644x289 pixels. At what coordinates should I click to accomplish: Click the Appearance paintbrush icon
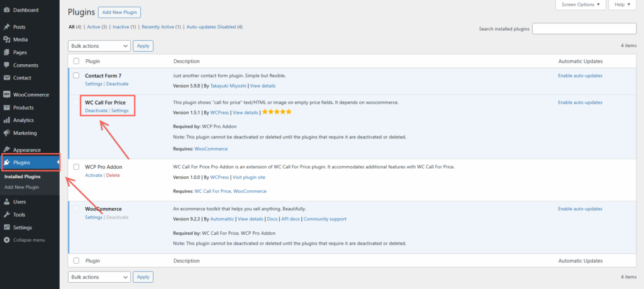coord(6,150)
